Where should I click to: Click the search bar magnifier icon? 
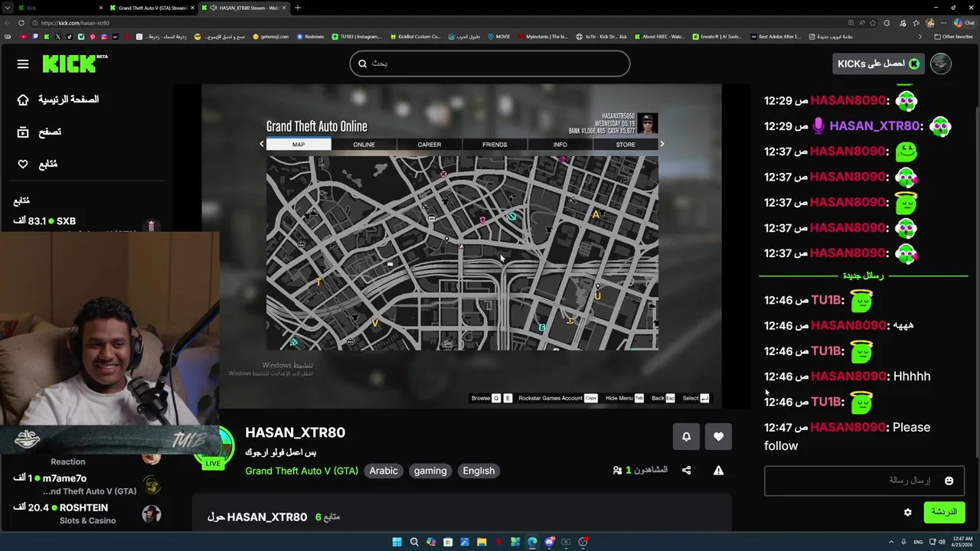pyautogui.click(x=363, y=64)
